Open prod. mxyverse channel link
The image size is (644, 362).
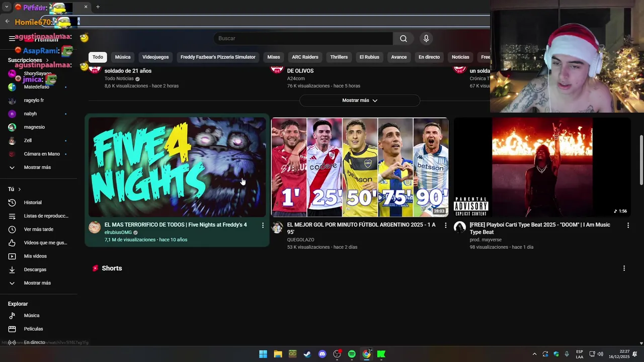(x=486, y=240)
